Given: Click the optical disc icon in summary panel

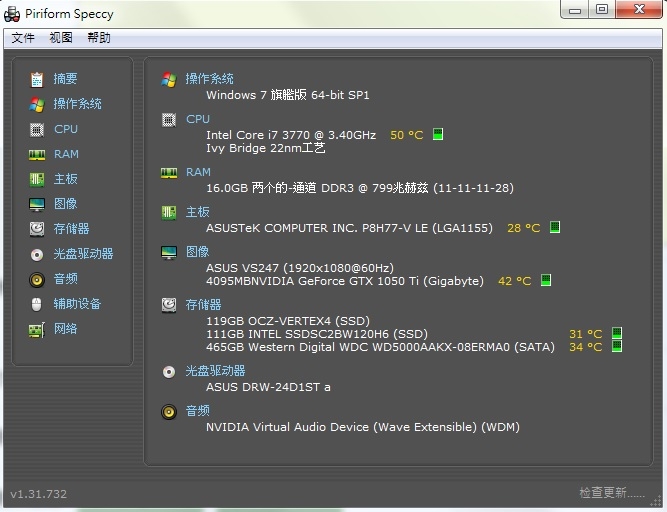Looking at the screenshot, I should pyautogui.click(x=169, y=372).
